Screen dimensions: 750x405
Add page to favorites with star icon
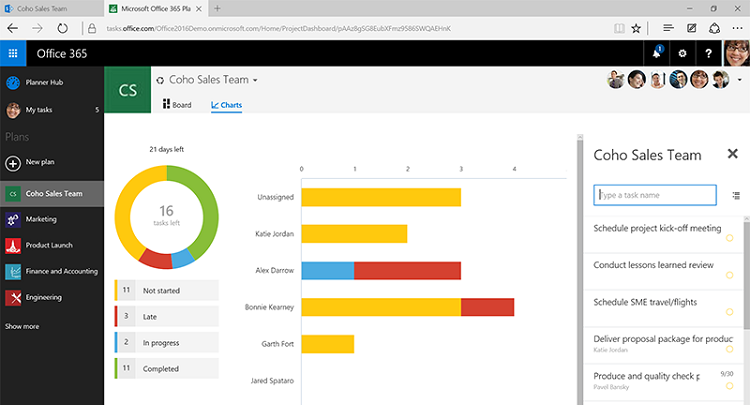coord(636,28)
